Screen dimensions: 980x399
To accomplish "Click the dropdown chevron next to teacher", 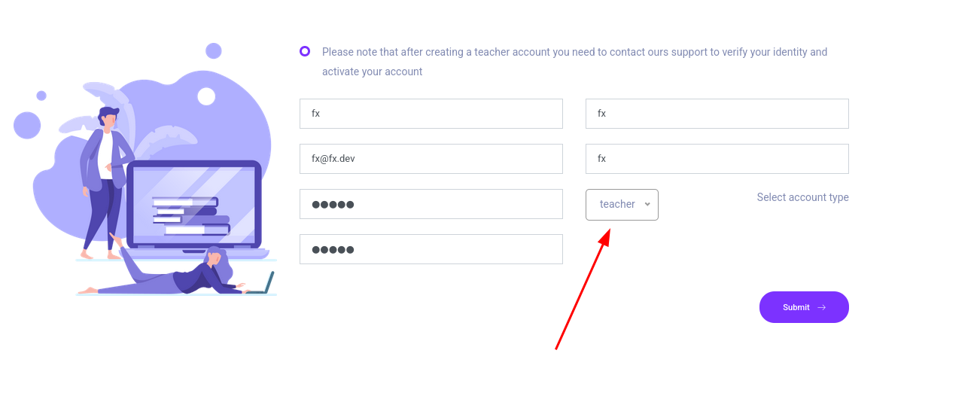I will point(647,204).
